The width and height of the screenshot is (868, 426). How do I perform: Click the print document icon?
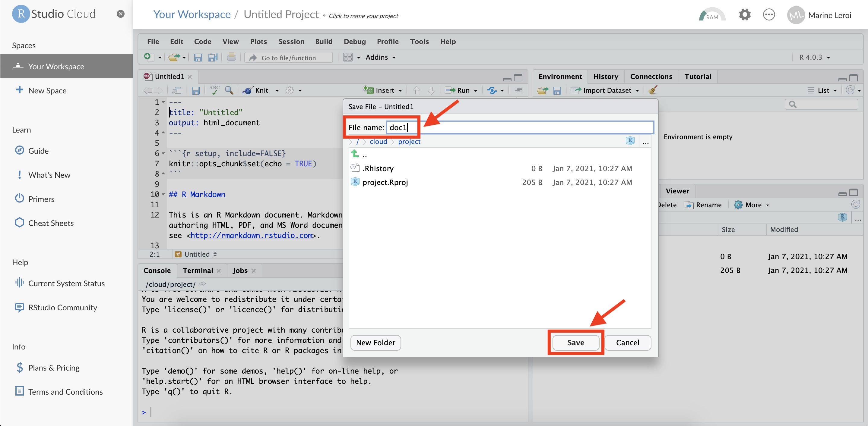(x=232, y=57)
